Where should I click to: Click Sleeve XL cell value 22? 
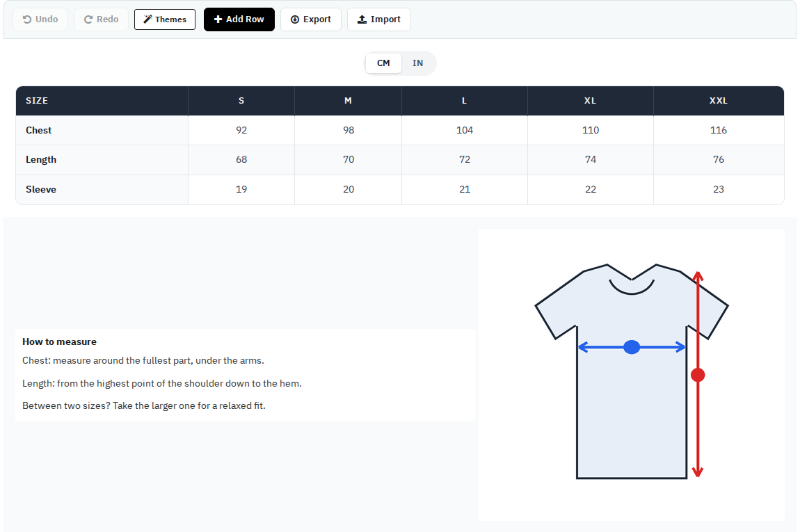591,189
